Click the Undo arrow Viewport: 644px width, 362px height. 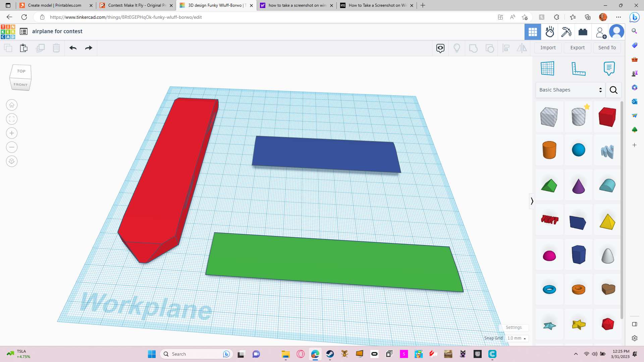(x=73, y=48)
